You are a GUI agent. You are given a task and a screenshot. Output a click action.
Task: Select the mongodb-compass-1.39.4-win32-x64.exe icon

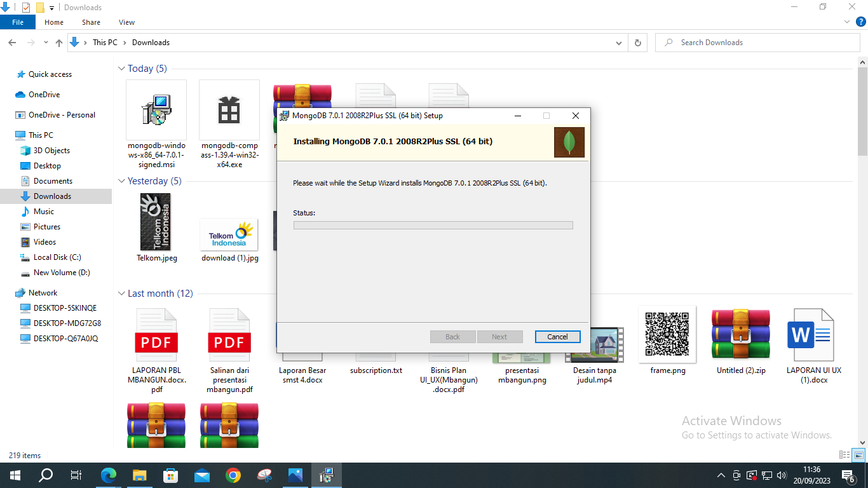tap(229, 109)
